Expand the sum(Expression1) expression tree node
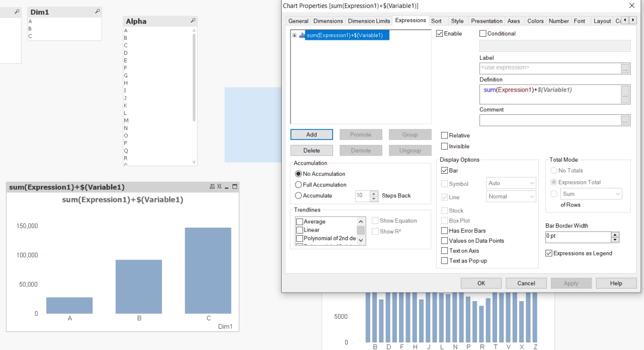The image size is (644, 350). (294, 35)
